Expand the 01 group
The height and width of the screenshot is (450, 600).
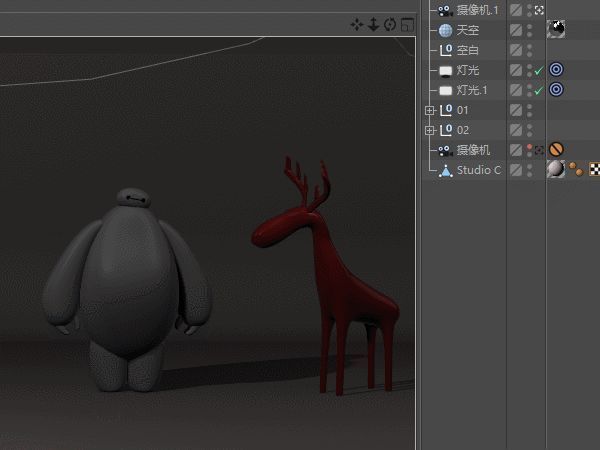(430, 111)
